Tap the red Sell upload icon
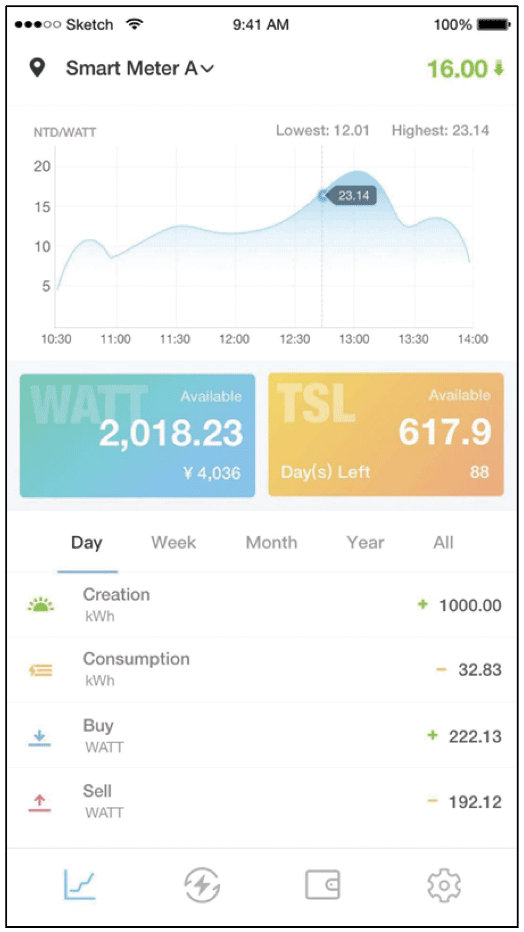Screen dimensions: 524x932 pos(40,803)
